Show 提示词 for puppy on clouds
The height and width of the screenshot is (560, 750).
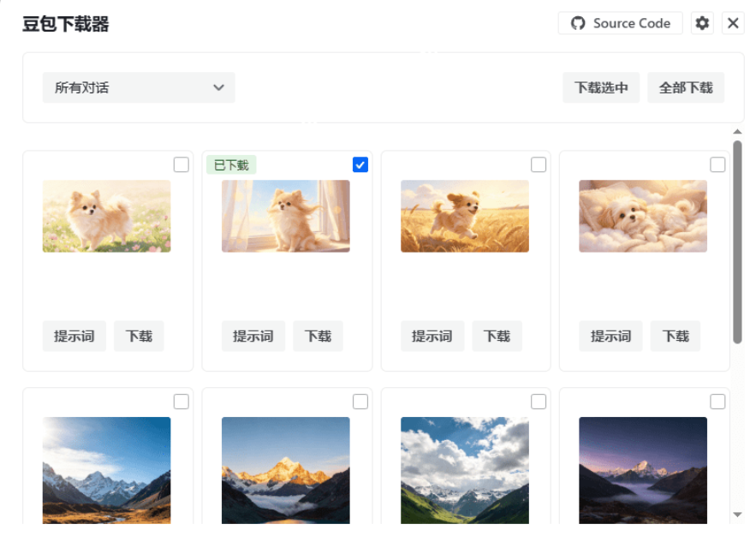[x=610, y=337]
